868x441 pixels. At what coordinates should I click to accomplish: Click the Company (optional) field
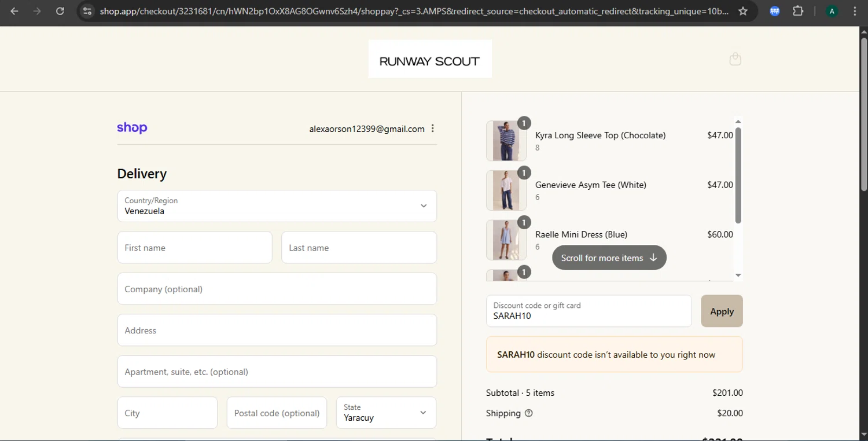point(277,289)
